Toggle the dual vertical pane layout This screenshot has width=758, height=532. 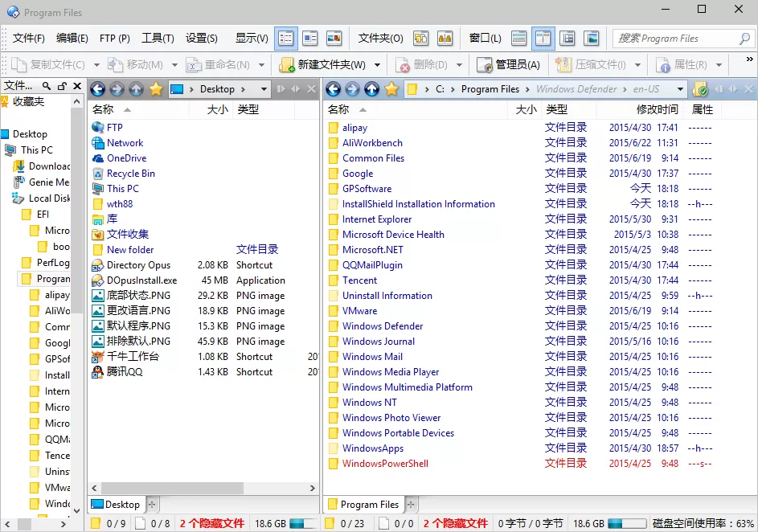pos(543,37)
